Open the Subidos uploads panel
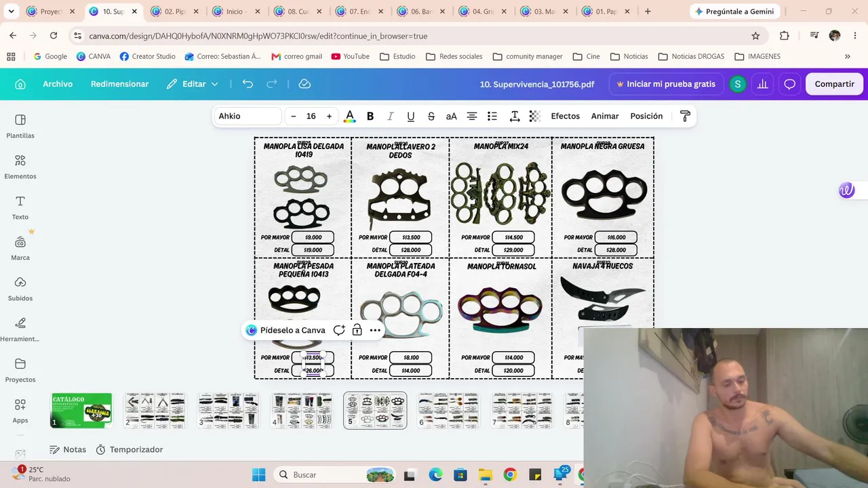The height and width of the screenshot is (488, 868). point(20,289)
